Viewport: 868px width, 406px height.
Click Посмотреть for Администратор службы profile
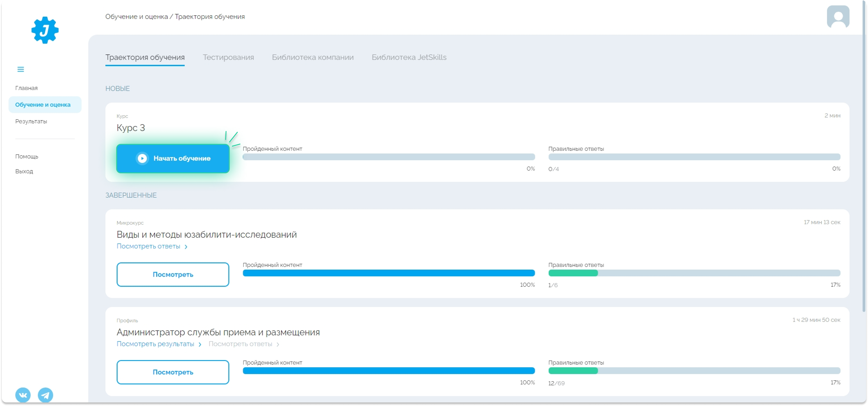(173, 372)
